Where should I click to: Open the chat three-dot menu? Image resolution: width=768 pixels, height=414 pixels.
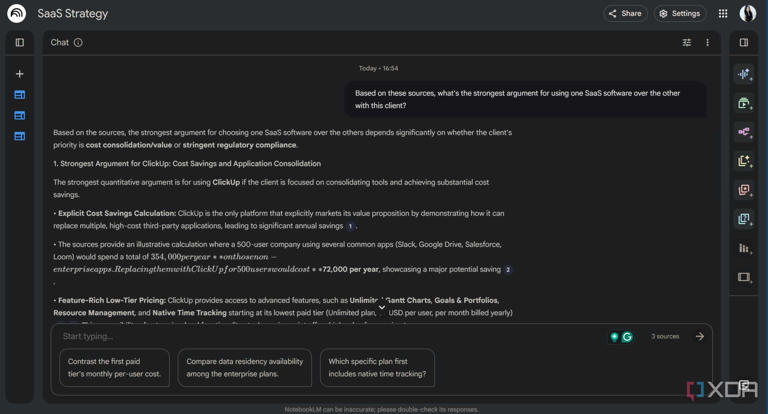click(x=707, y=43)
